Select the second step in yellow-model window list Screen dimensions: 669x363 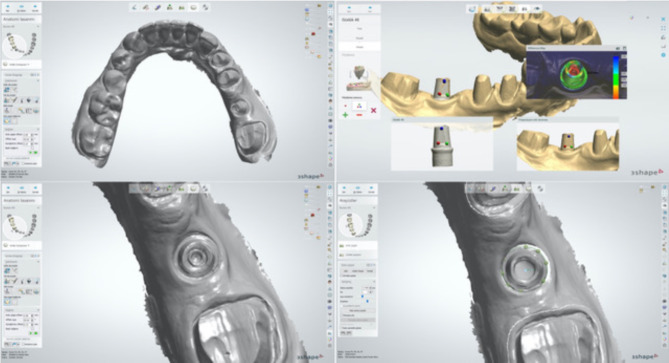coord(359,38)
